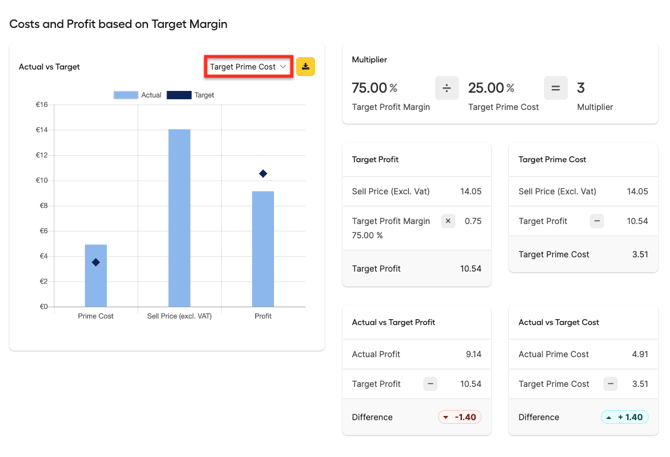Viewport: 670px width, 457px height.
Task: Click the Actual Profit value 9.14
Action: (x=473, y=354)
